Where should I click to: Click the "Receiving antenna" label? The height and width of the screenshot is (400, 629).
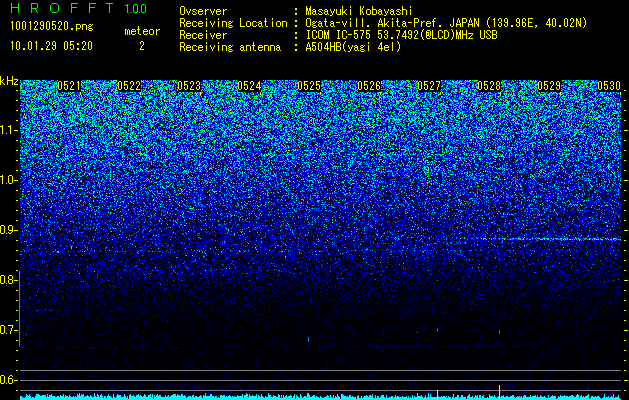[x=230, y=47]
